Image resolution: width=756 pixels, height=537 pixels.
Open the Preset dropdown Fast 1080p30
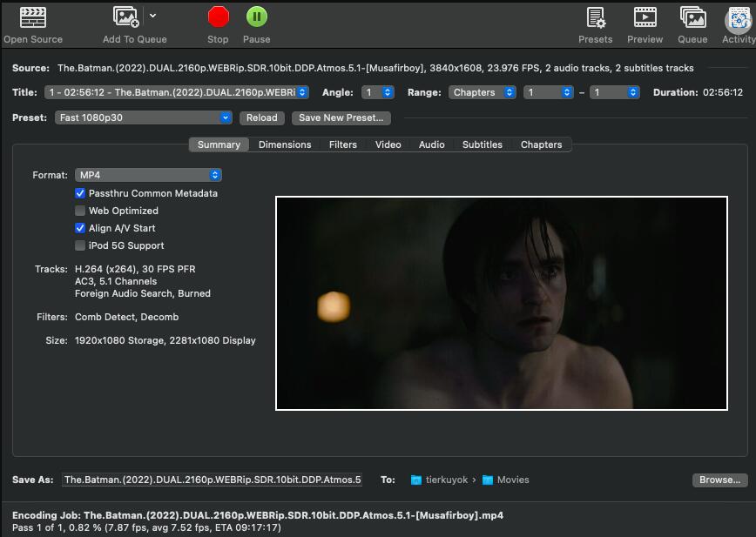[x=143, y=117]
